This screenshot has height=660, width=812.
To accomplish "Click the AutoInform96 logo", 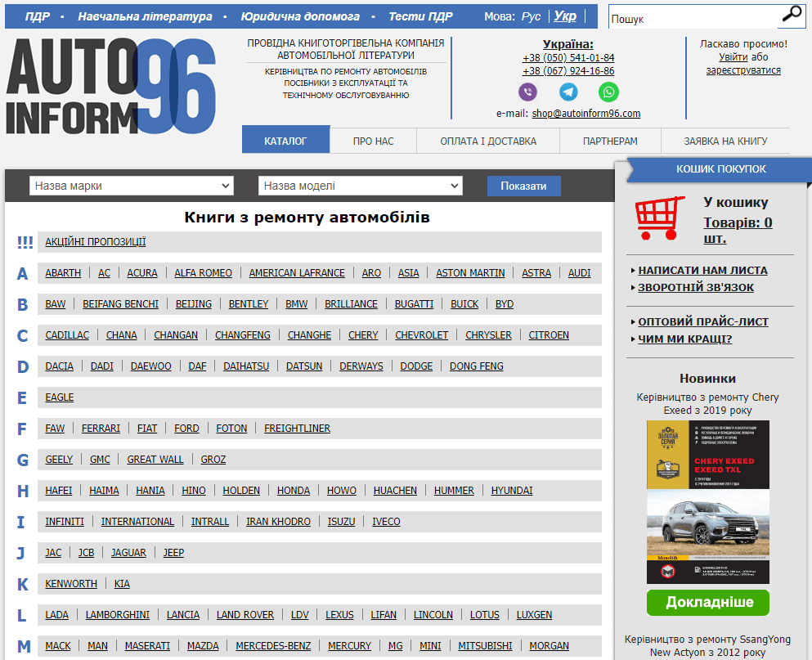I will [110, 86].
